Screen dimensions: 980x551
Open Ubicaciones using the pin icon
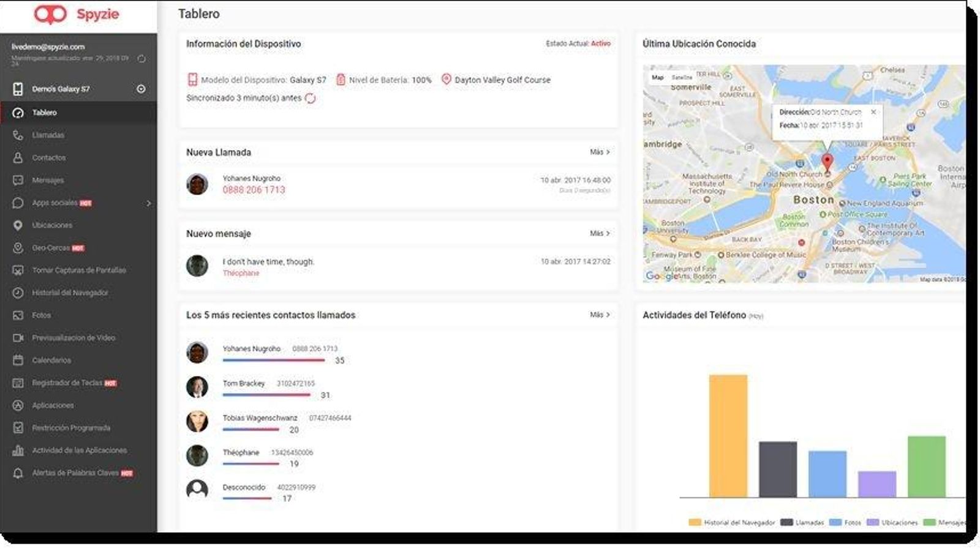[x=18, y=225]
